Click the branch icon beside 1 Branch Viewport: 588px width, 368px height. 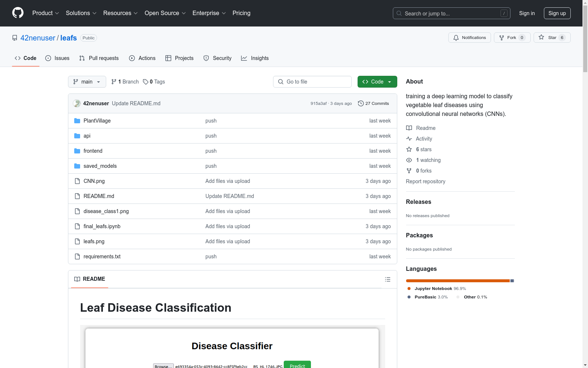coord(114,82)
